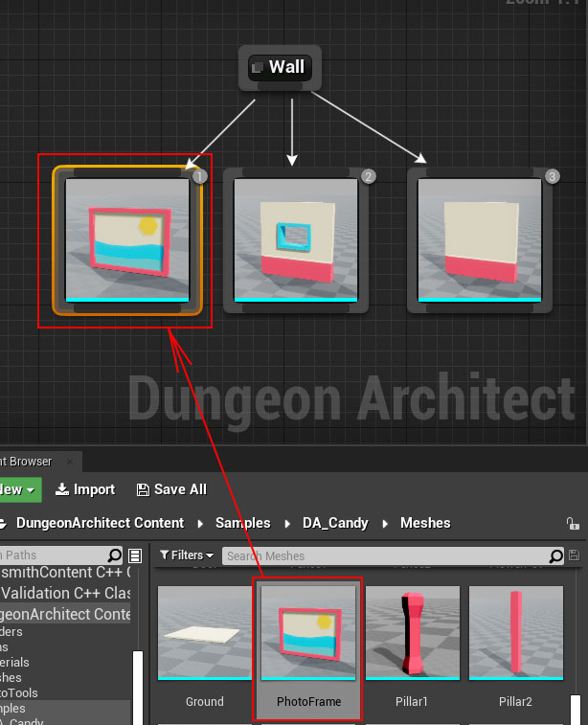This screenshot has height=725, width=588.
Task: Select the DungeonArchitect Content tree folder
Action: [x=65, y=615]
